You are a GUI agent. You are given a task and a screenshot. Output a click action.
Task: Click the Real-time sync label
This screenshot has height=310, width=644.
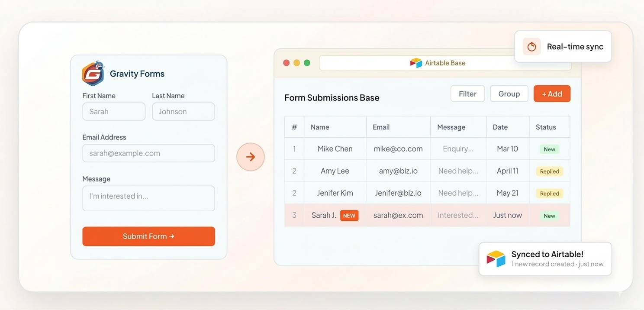pyautogui.click(x=575, y=47)
